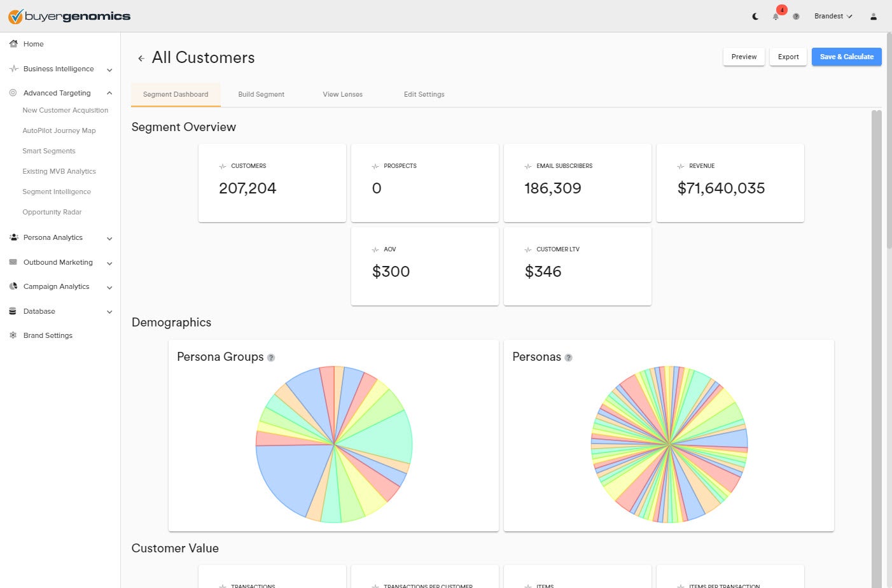Viewport: 892px width, 588px height.
Task: Go back using arrow beside All Customers
Action: (141, 58)
